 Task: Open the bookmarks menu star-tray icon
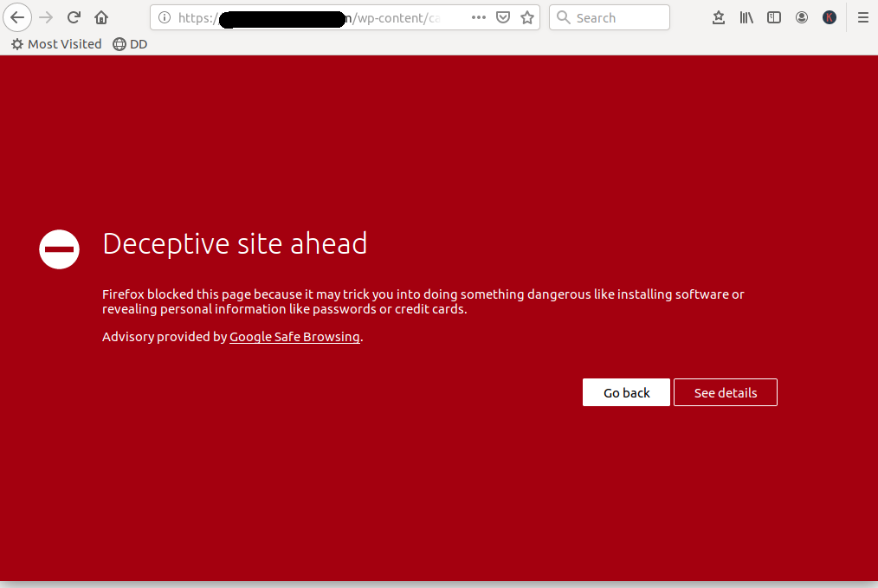pos(719,17)
